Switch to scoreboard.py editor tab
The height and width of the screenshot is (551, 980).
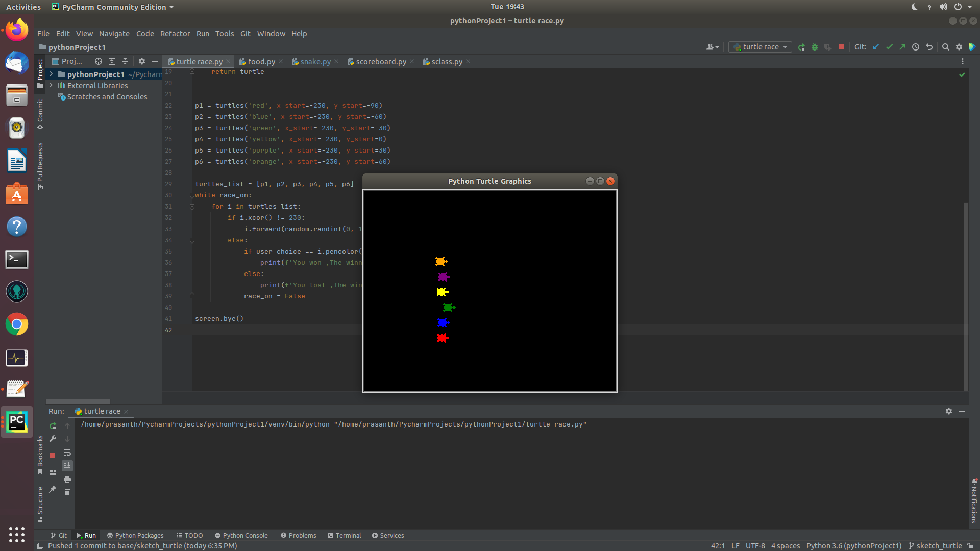(381, 61)
